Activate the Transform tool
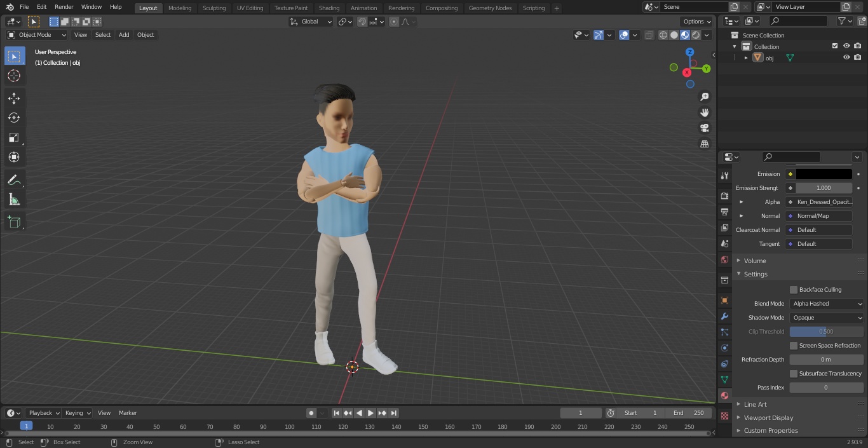Viewport: 868px width, 448px height. click(14, 157)
